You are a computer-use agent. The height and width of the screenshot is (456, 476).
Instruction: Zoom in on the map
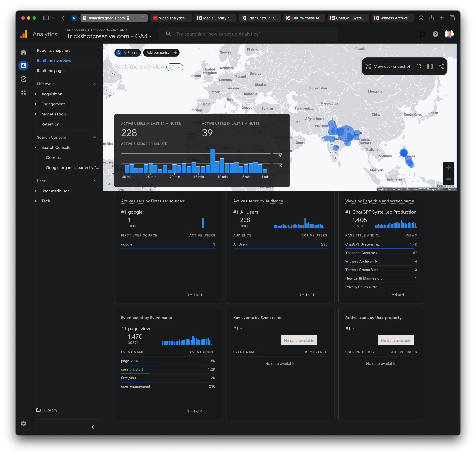pos(448,167)
